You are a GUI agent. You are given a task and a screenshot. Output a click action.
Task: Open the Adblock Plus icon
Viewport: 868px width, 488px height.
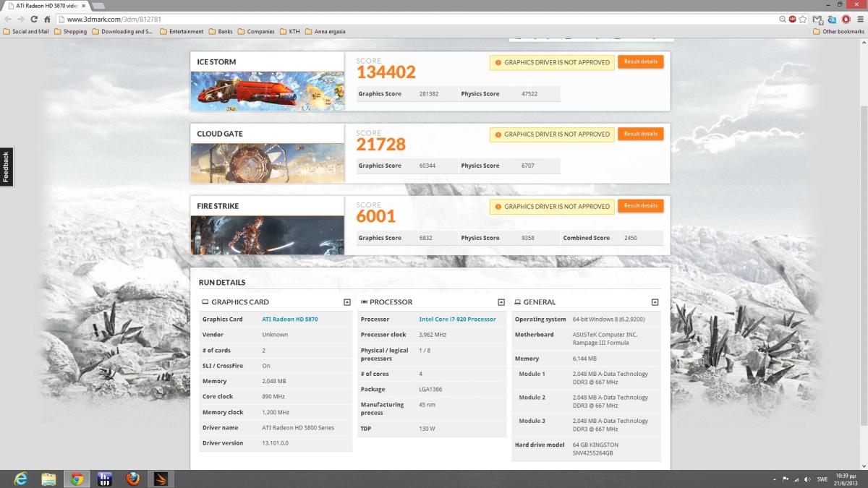793,19
